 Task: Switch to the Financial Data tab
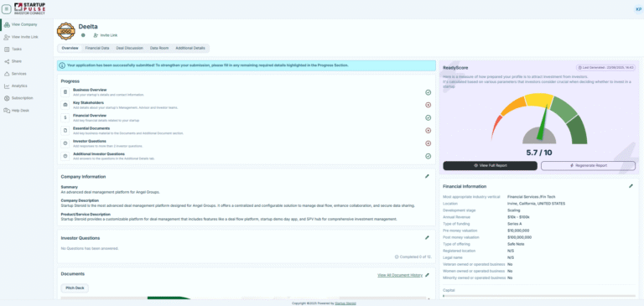[97, 48]
